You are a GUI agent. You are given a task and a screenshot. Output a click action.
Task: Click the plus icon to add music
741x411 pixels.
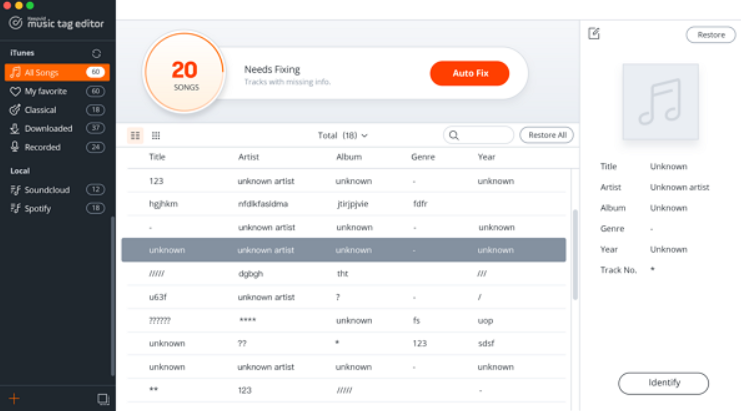point(14,399)
